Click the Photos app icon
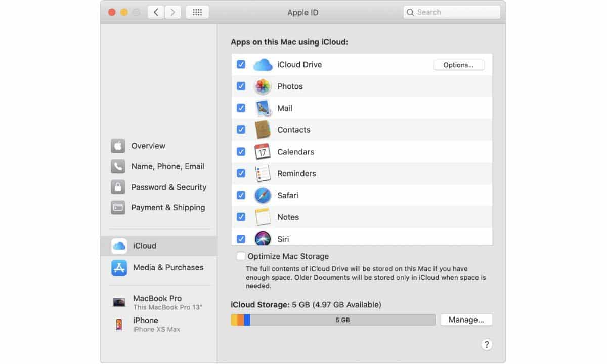The image size is (607, 364). coord(263,86)
